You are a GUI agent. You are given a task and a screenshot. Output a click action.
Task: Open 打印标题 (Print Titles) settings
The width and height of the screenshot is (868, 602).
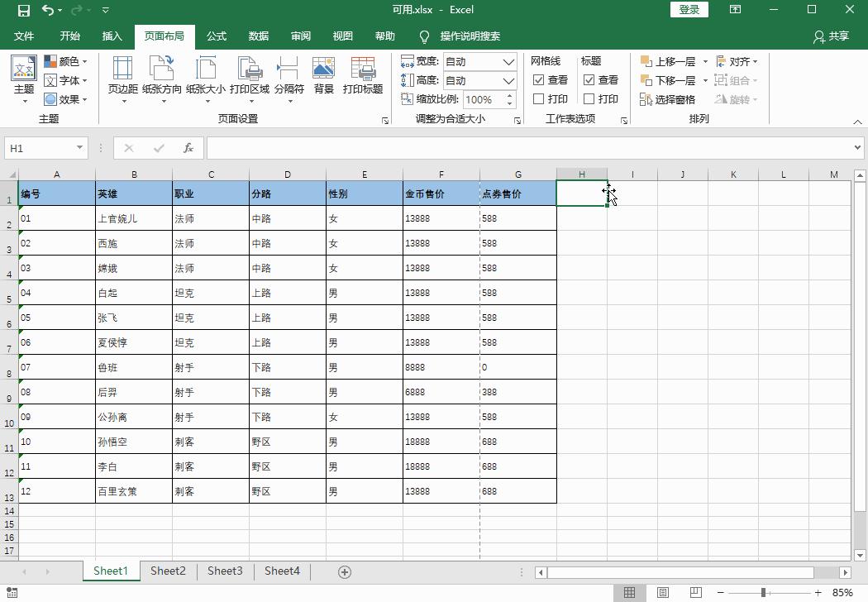pos(363,74)
